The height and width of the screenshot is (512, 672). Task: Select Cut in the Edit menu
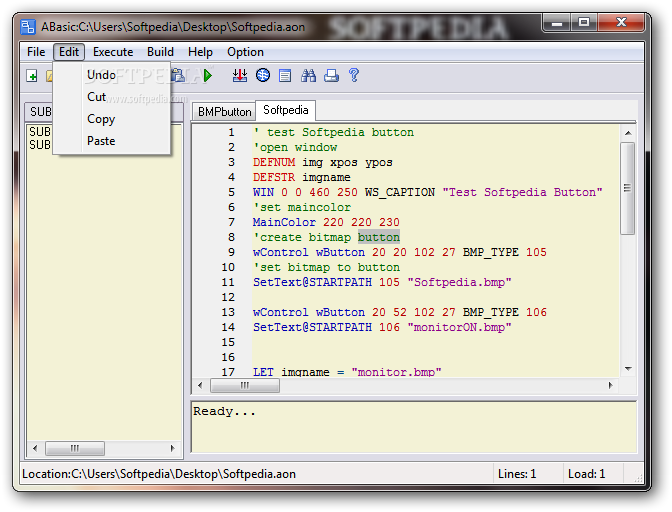click(x=97, y=97)
